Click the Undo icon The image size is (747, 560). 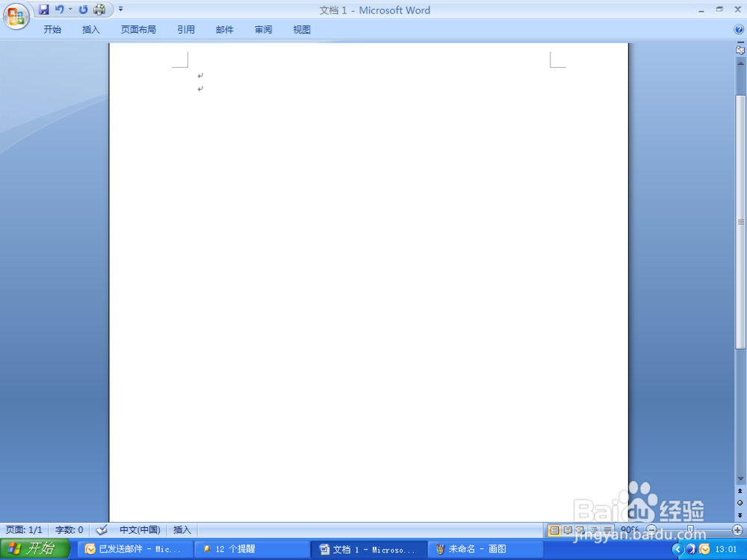tap(60, 9)
